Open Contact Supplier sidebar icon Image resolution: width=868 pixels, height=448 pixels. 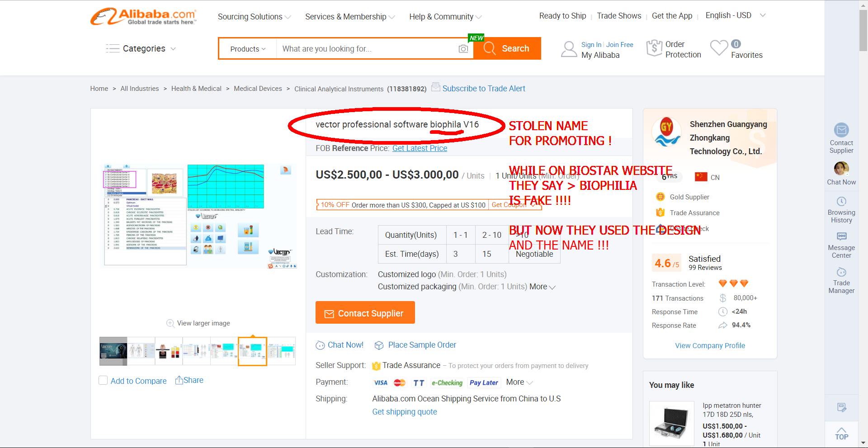(841, 130)
